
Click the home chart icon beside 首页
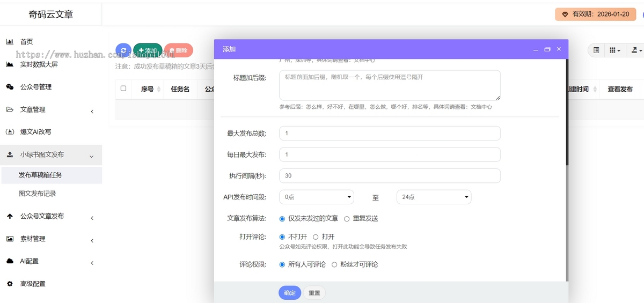pos(10,42)
